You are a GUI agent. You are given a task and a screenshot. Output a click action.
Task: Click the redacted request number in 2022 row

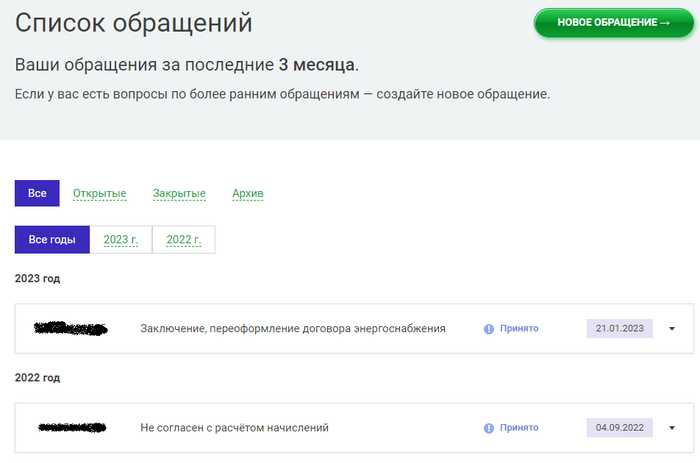coord(70,428)
